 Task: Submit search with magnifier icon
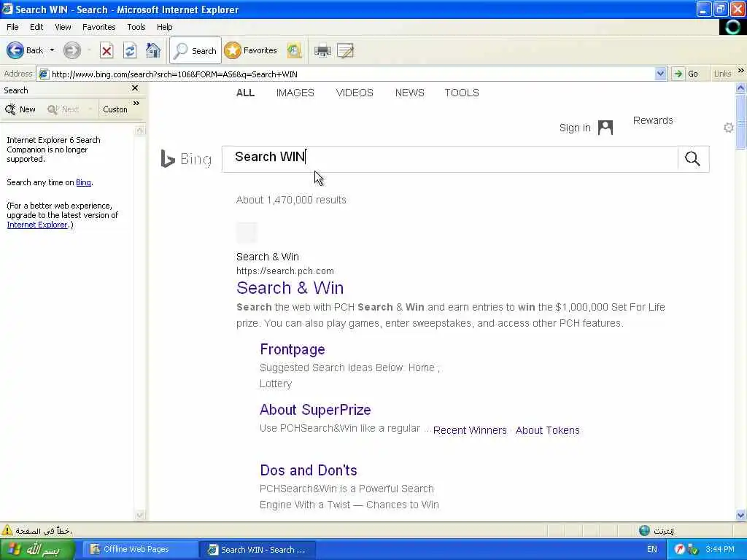pos(692,159)
